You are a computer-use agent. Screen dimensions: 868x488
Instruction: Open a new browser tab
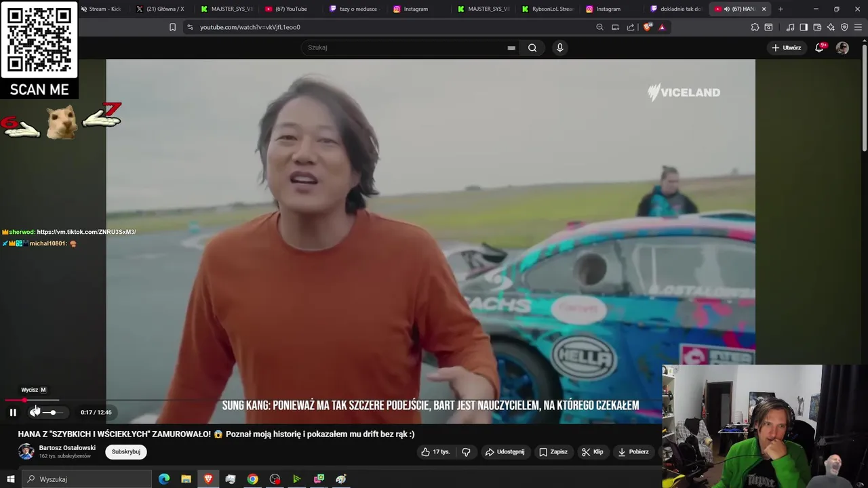(781, 9)
